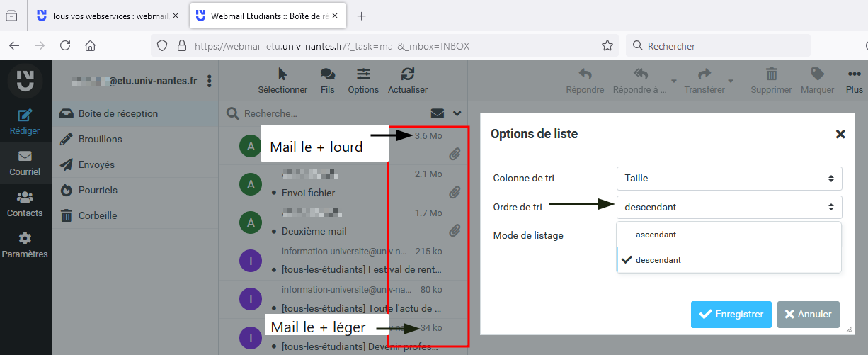Screen dimensions: 868x355
Task: Close the Options de liste dialog
Action: [x=840, y=134]
